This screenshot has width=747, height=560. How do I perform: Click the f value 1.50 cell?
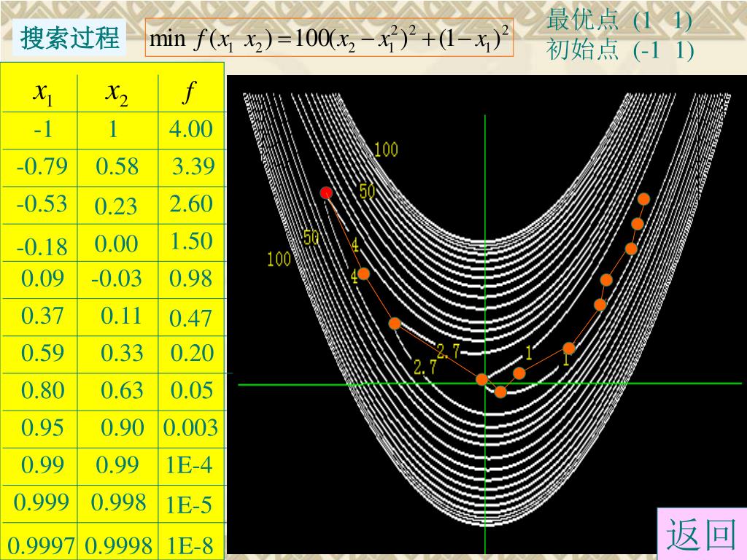(191, 241)
